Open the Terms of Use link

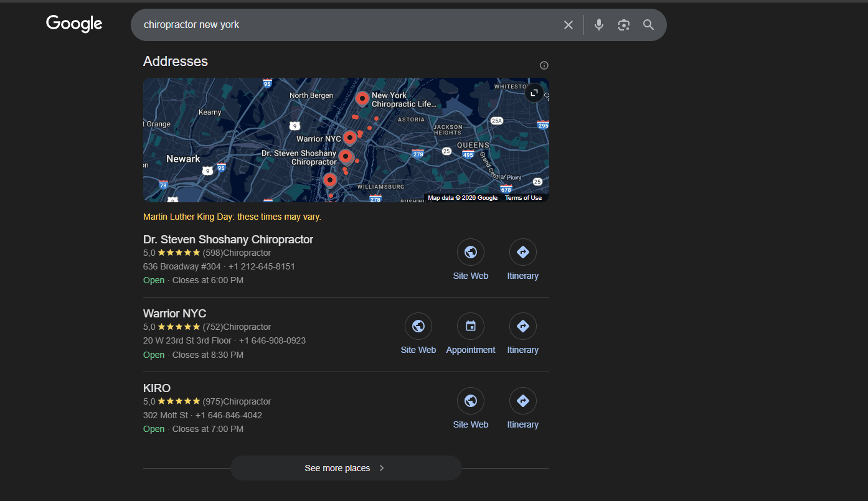[x=523, y=197]
